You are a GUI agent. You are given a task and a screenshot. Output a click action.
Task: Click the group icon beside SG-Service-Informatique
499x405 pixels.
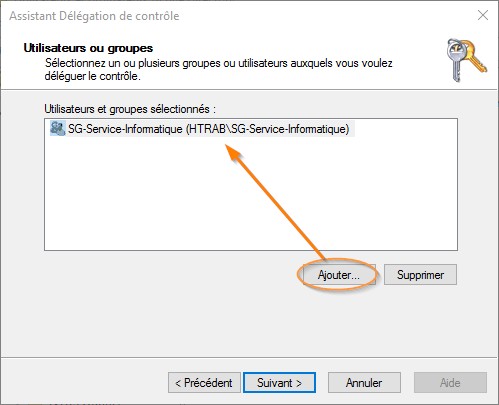click(x=57, y=129)
